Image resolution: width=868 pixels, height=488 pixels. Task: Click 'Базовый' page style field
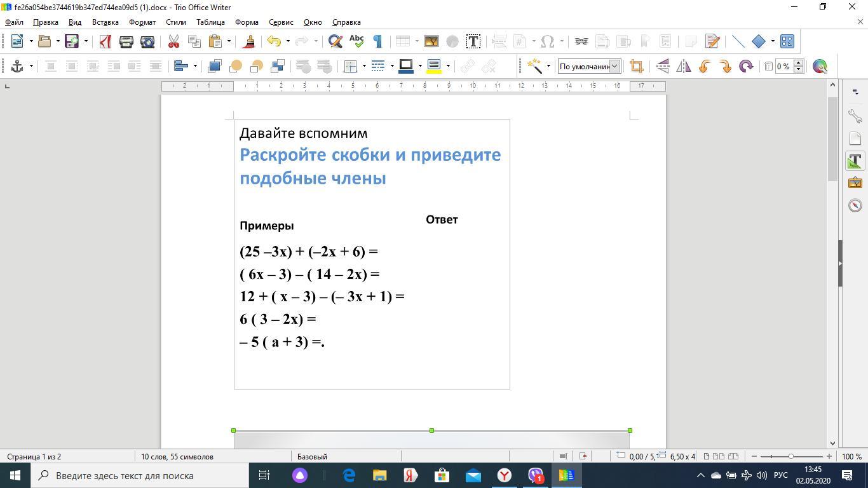[312, 456]
